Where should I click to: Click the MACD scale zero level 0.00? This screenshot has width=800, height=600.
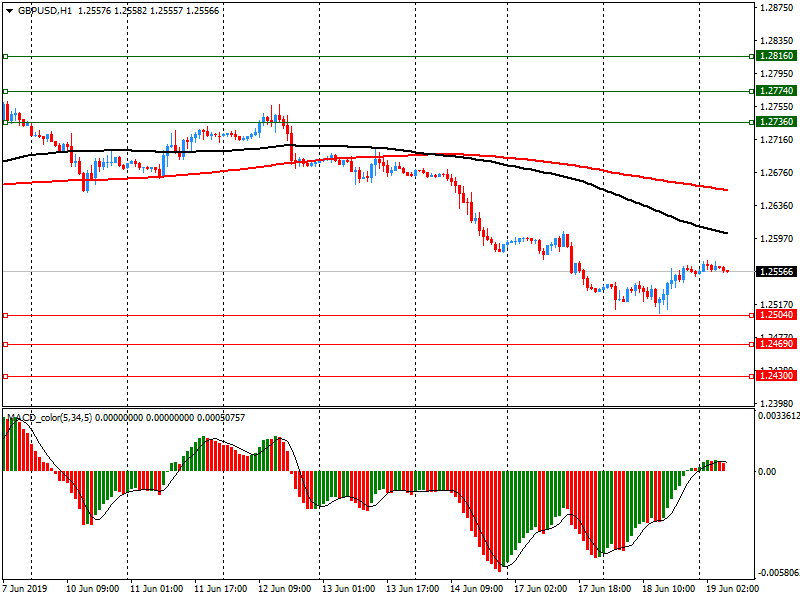point(767,471)
